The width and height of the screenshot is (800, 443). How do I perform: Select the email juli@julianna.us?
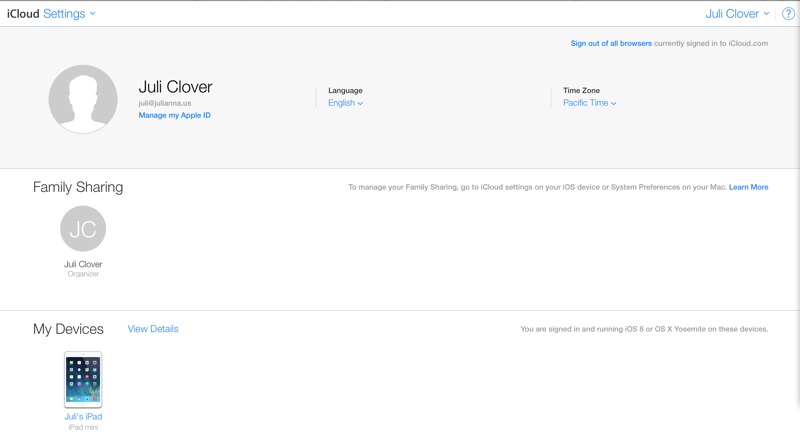point(165,103)
